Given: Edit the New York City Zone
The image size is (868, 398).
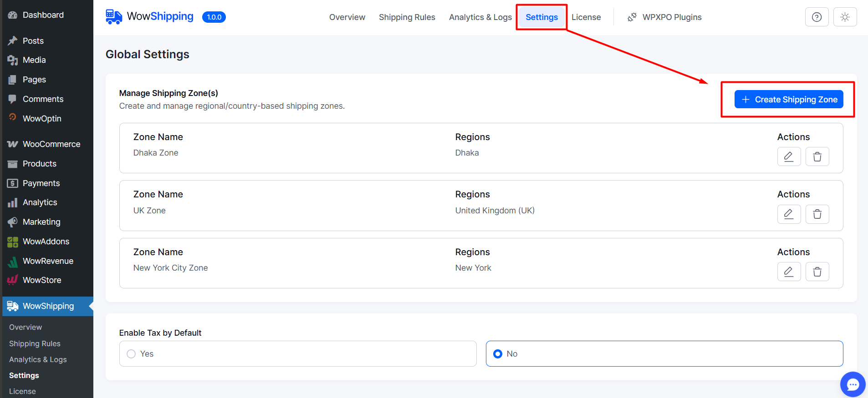Looking at the screenshot, I should coord(789,272).
